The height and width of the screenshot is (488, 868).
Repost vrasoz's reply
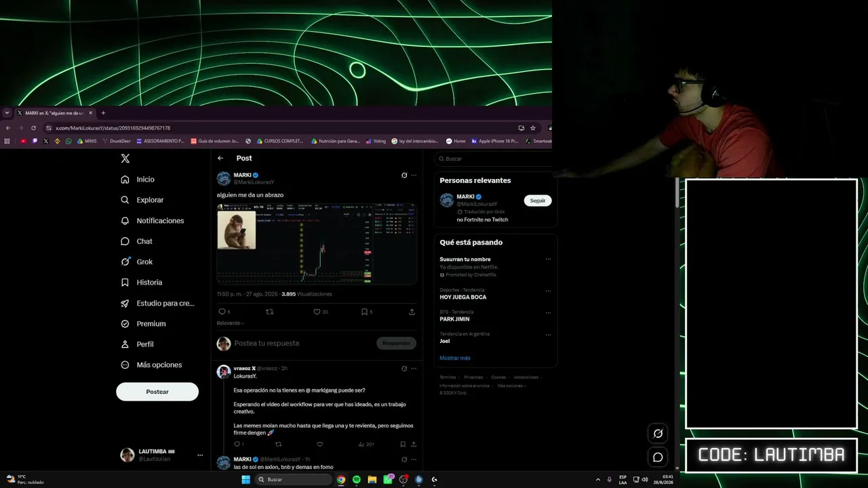[x=278, y=445]
